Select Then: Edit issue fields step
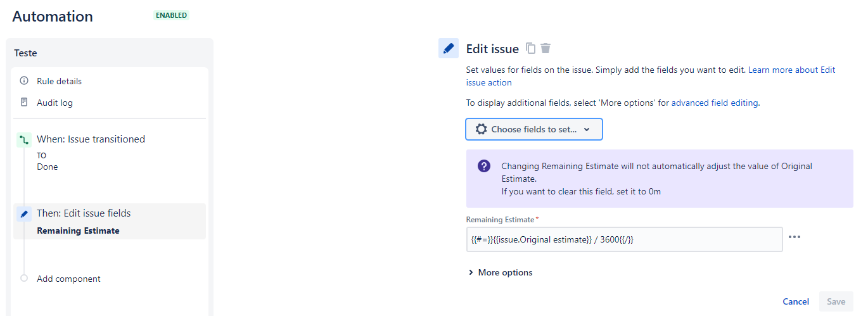The image size is (868, 316). (x=109, y=221)
